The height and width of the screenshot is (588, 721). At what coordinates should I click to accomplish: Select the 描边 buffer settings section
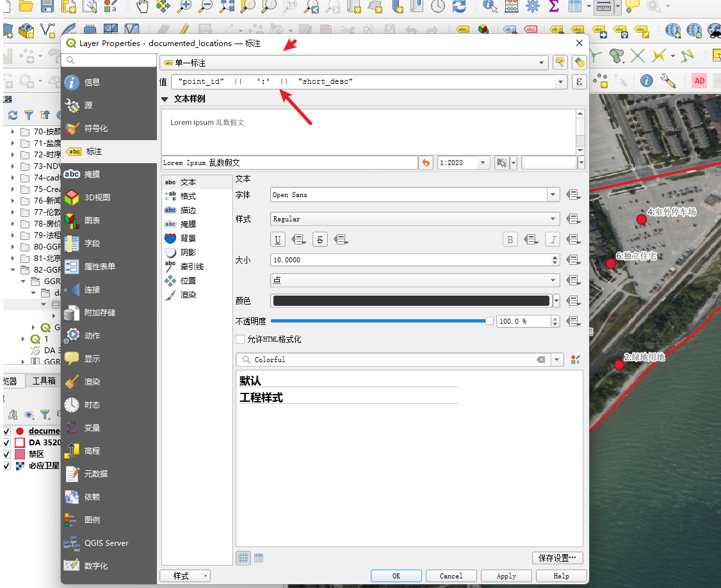point(197,211)
